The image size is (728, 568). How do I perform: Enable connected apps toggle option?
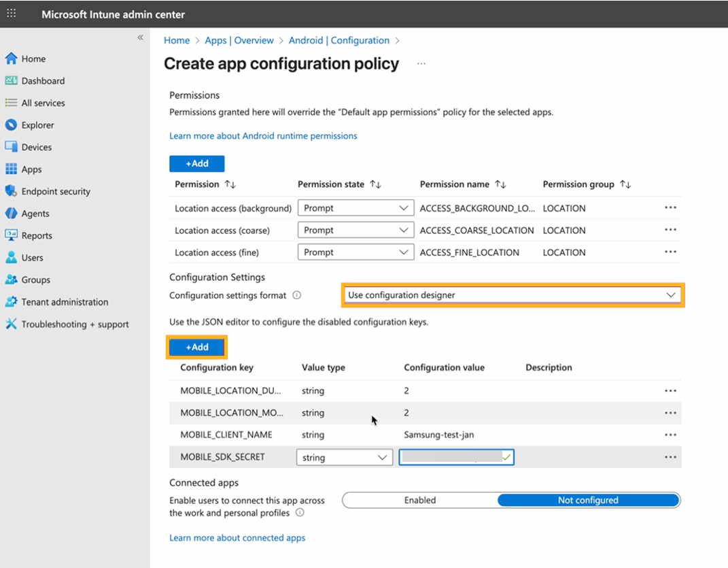[420, 500]
